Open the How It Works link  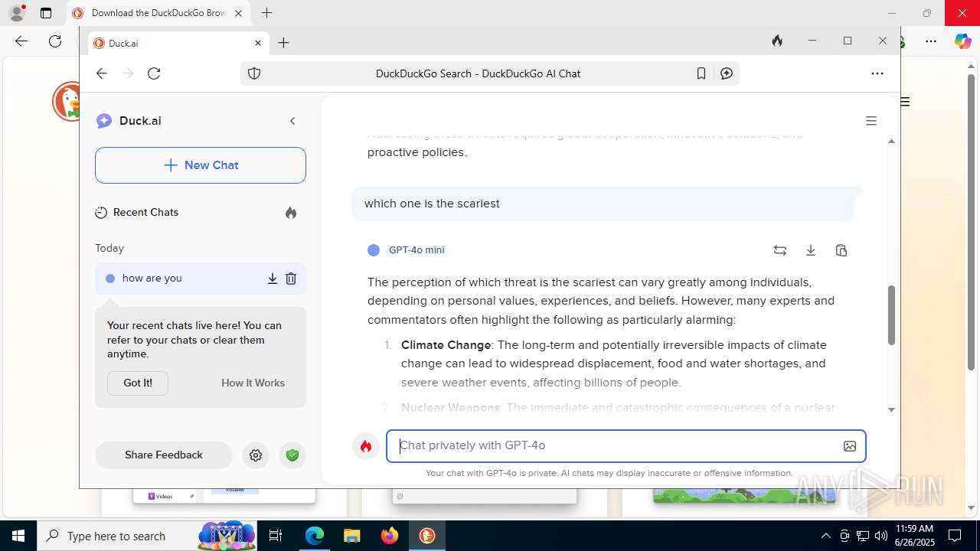(x=253, y=383)
